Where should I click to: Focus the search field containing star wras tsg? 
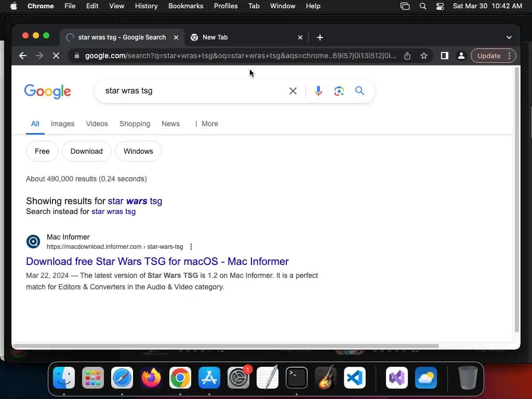193,91
